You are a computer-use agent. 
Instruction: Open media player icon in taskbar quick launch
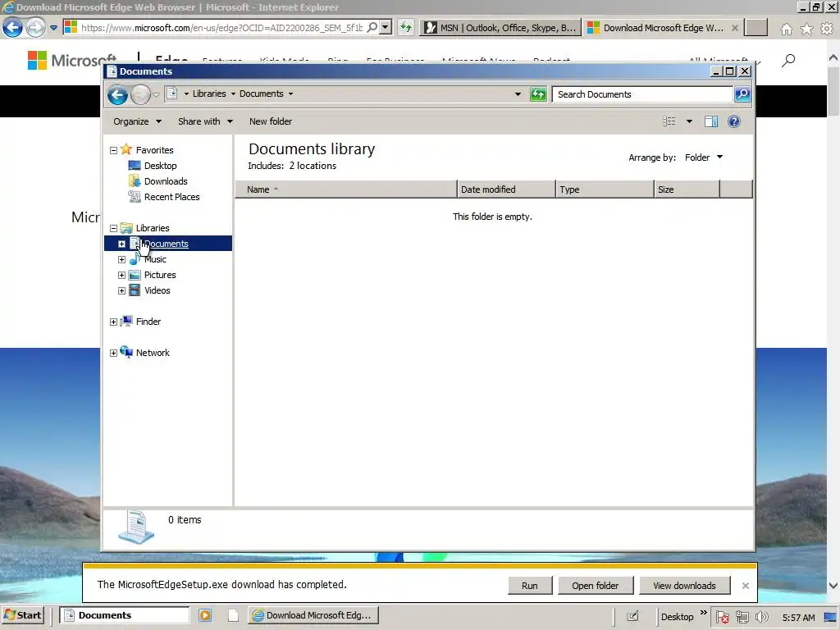coord(205,615)
